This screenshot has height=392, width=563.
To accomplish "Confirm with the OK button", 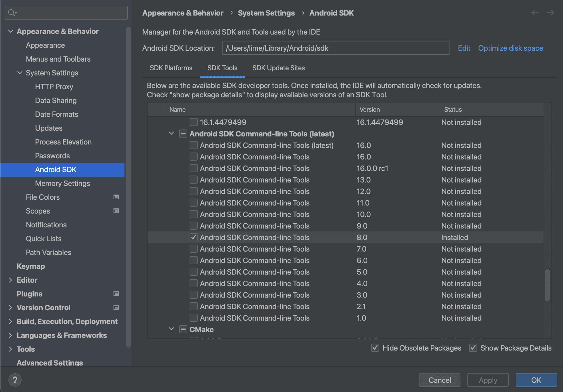I will pos(536,380).
